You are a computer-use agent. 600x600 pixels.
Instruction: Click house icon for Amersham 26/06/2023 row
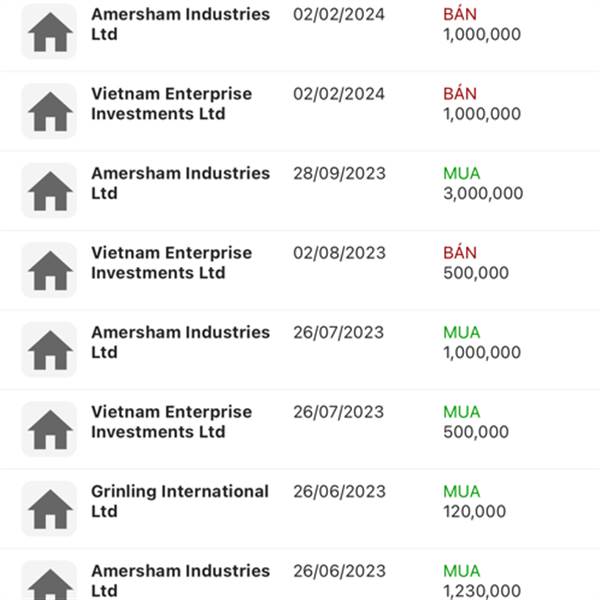pyautogui.click(x=49, y=582)
